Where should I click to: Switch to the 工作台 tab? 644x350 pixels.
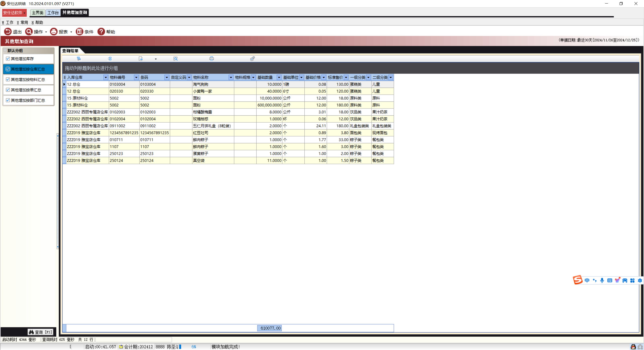(53, 13)
